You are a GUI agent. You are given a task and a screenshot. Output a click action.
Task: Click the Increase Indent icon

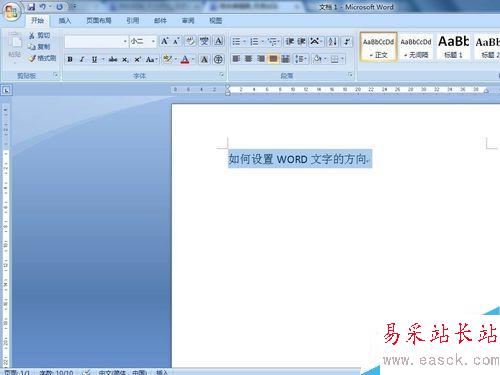pyautogui.click(x=301, y=41)
